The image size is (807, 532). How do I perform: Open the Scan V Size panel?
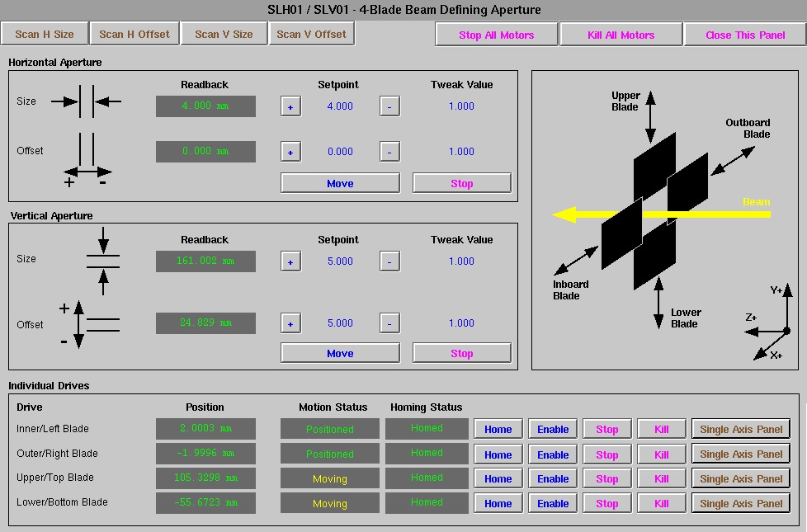click(224, 34)
